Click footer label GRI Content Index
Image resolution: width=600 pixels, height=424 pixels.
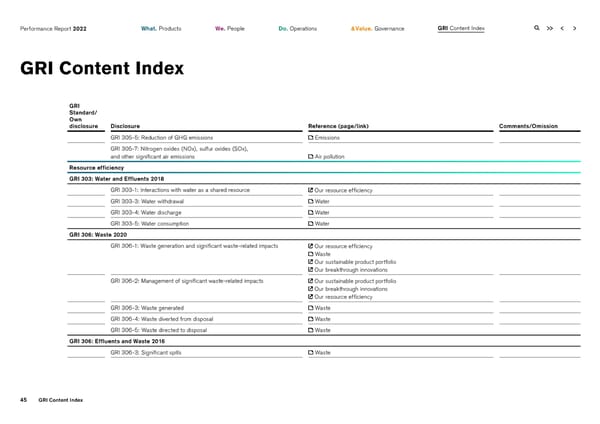(60, 400)
